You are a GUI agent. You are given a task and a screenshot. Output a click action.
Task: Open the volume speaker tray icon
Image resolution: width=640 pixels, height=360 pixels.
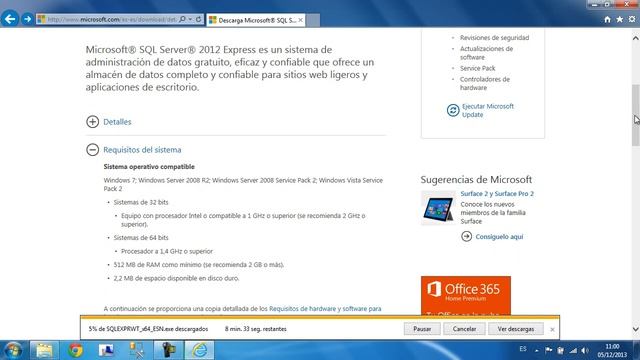585,350
